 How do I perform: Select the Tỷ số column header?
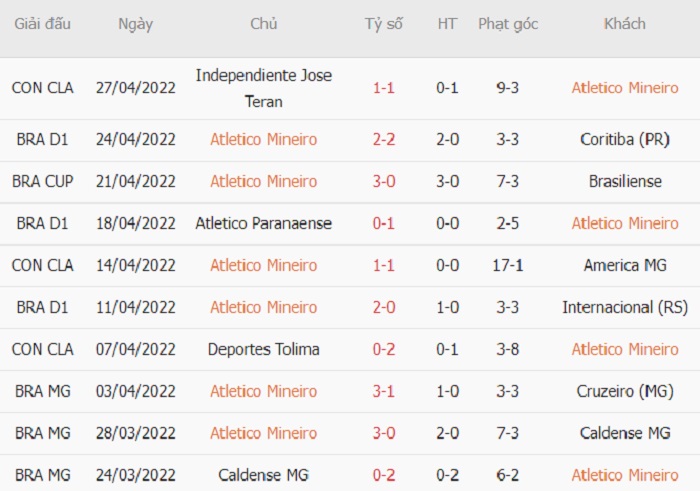[x=383, y=24]
